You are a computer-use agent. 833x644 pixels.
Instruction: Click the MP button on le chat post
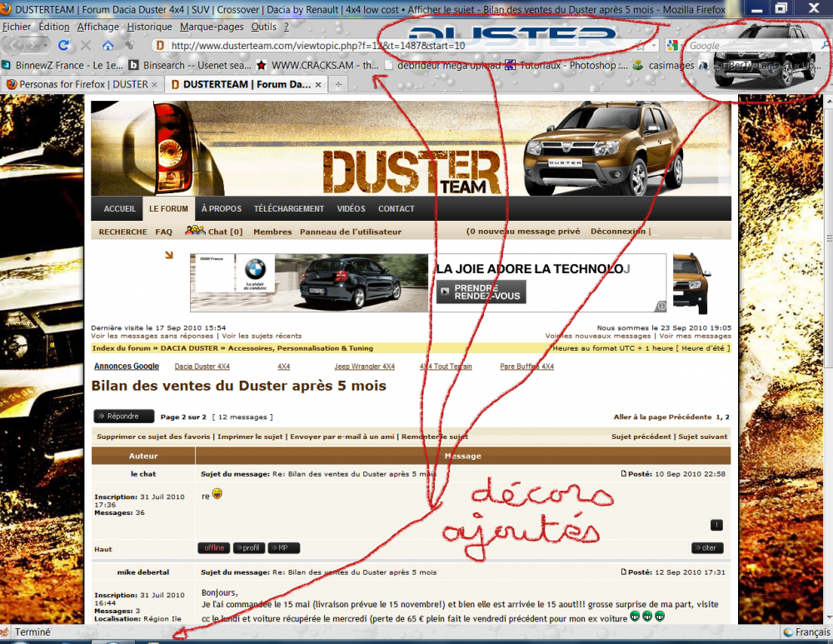284,548
